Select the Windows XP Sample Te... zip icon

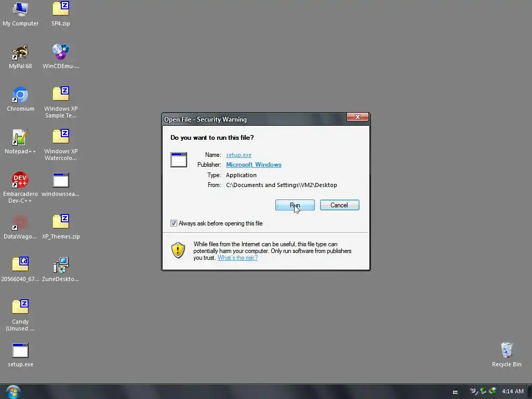61,102
